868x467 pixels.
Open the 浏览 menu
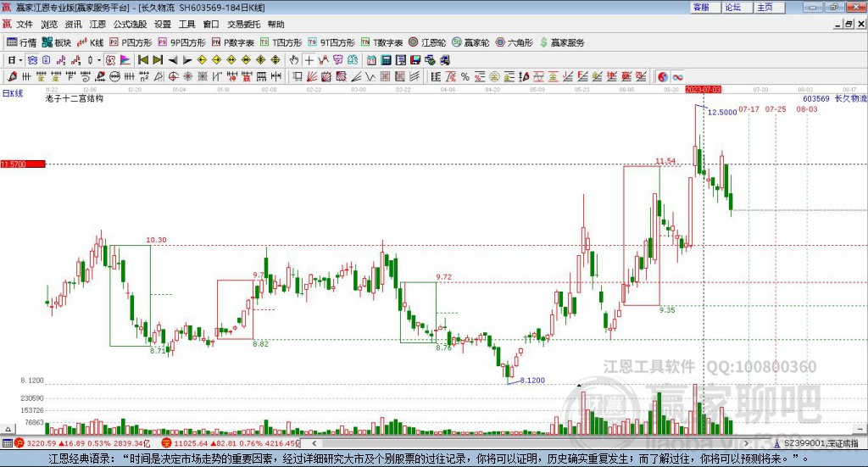coord(48,25)
